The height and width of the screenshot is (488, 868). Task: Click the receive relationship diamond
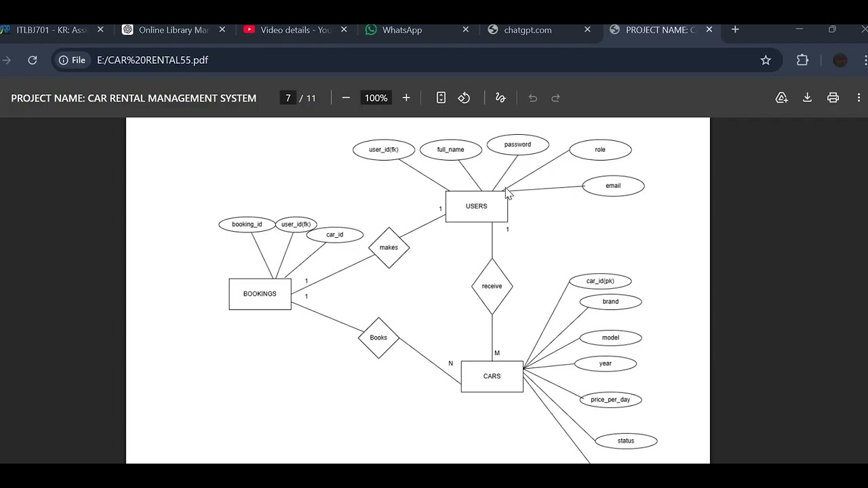492,286
